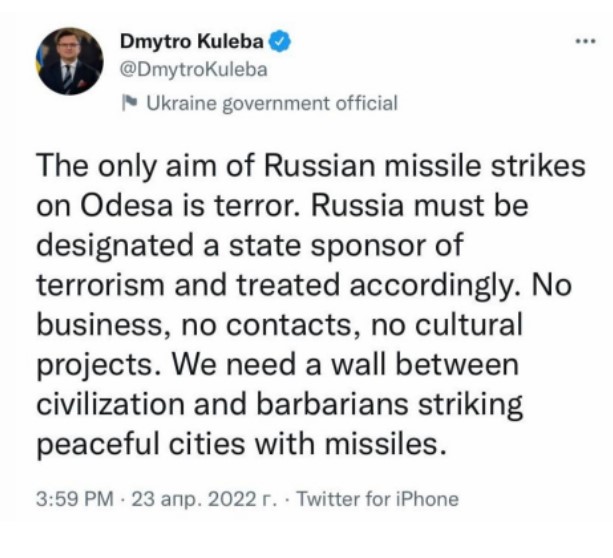This screenshot has height=558, width=613.
Task: Click the government official flag icon
Action: pos(127,101)
